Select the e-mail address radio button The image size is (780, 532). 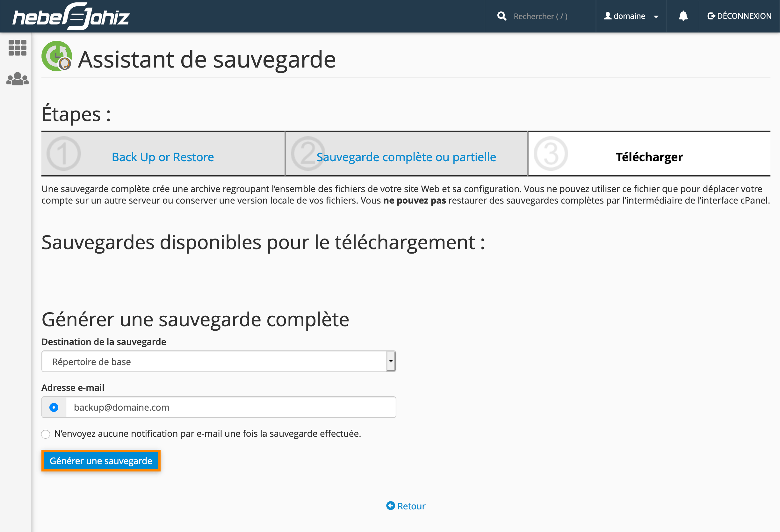click(54, 407)
